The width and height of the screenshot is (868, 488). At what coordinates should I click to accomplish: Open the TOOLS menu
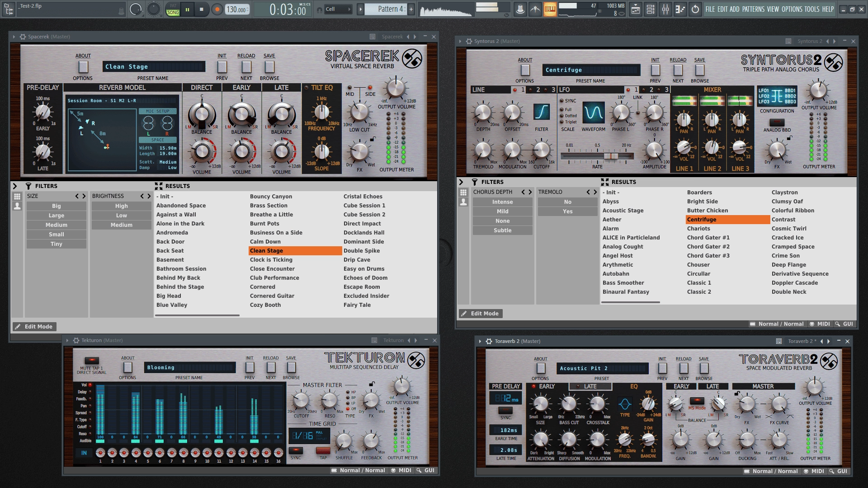pos(812,9)
